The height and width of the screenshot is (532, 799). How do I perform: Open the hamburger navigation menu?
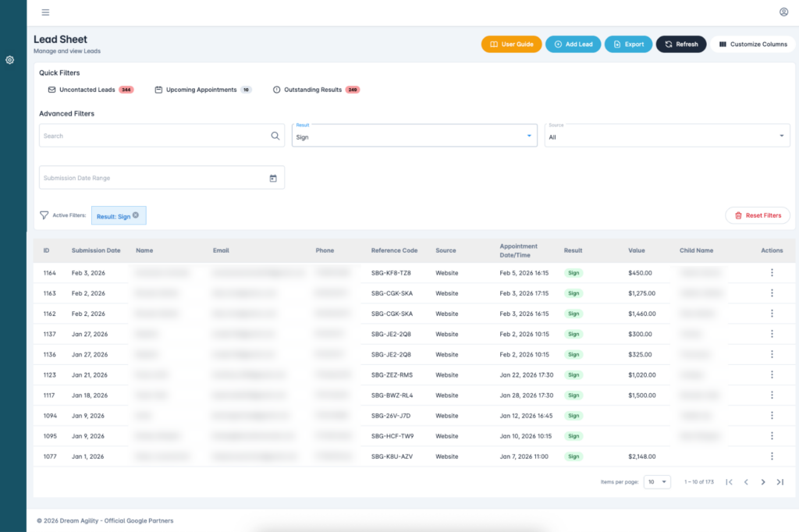click(x=45, y=12)
